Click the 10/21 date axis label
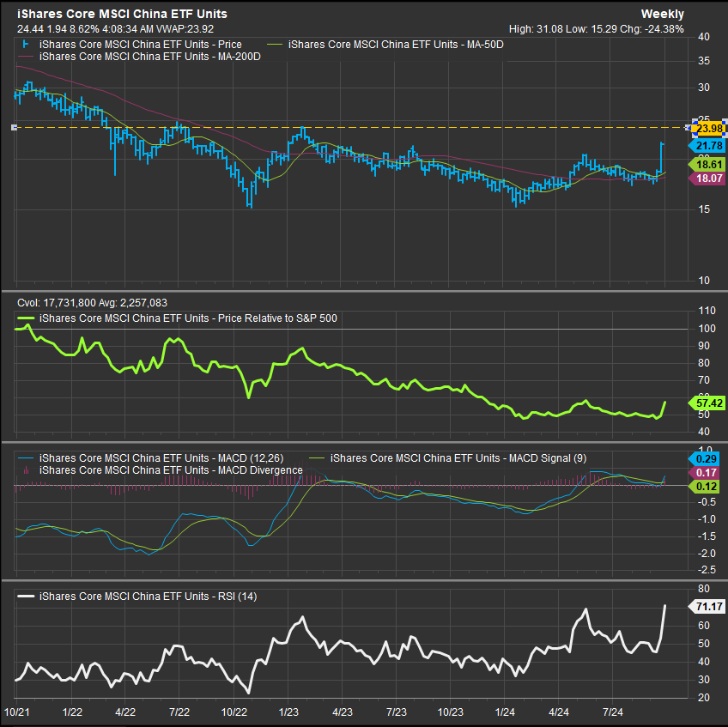Screen dimensions: 728x727 16,712
